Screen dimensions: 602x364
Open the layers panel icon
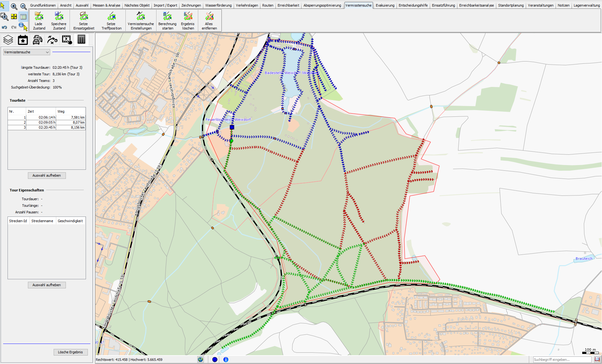tap(8, 40)
